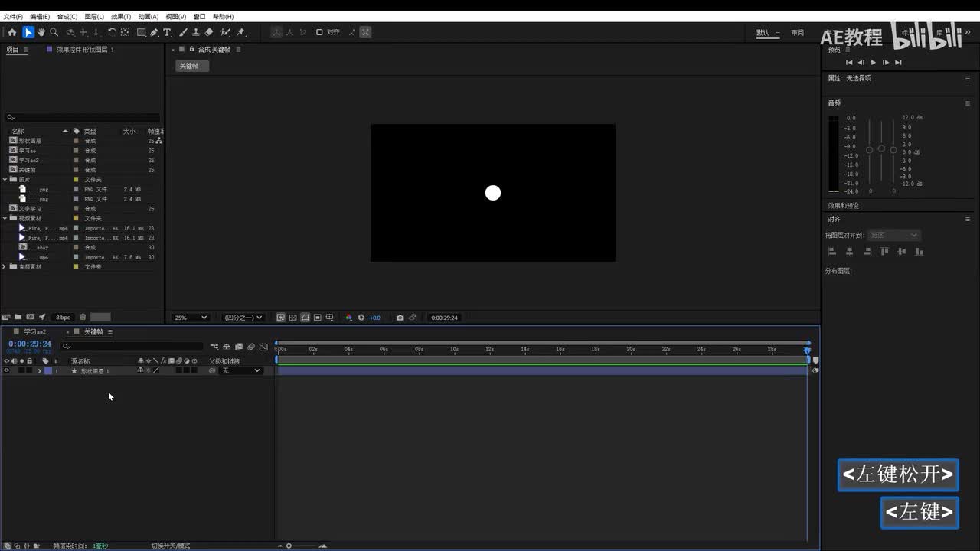Screen dimensions: 980x551
Task: Click the play button in preview panel
Action: click(x=874, y=63)
